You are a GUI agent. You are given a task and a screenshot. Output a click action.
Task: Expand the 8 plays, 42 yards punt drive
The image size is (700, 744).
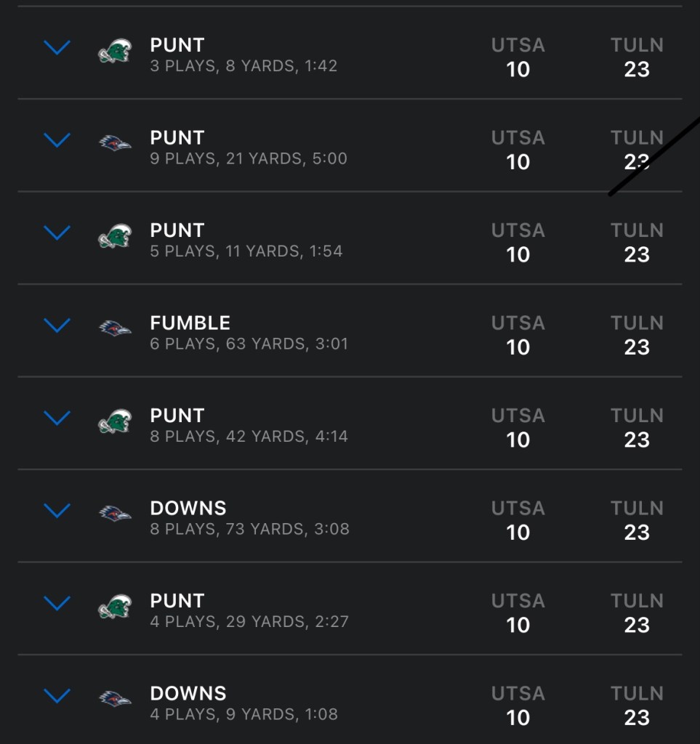[57, 418]
